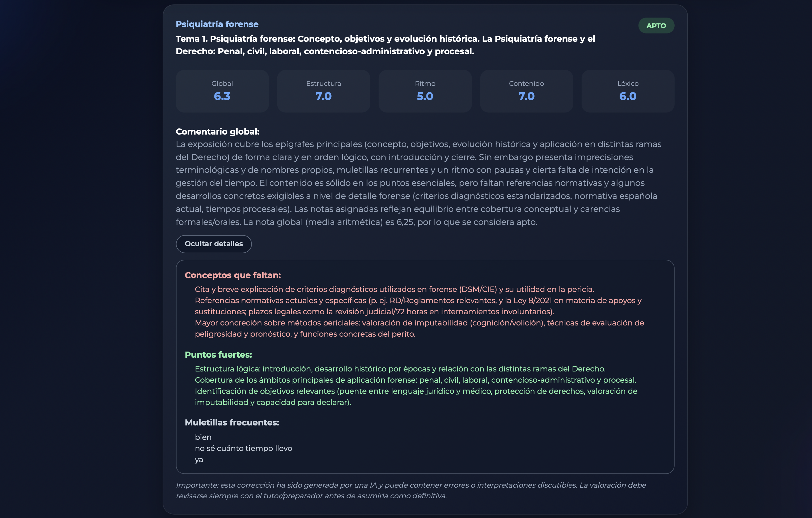Select the Global 6.3 score card
Image resolution: width=812 pixels, height=518 pixels.
222,91
